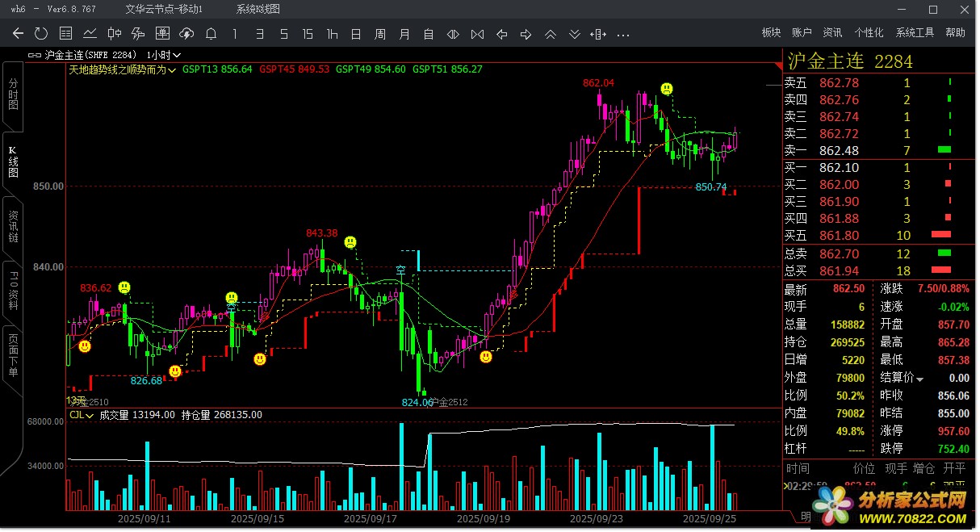Select the 分时图 side tab
980x532 pixels.
tap(13, 95)
